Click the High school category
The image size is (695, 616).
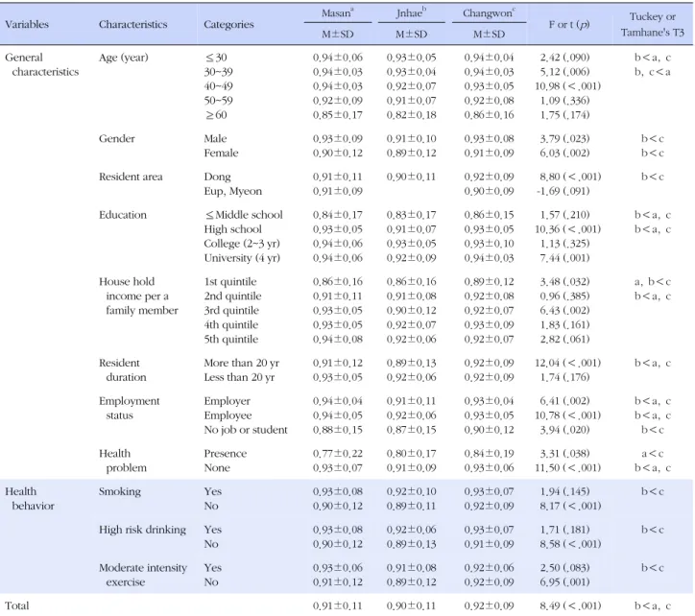click(x=232, y=229)
